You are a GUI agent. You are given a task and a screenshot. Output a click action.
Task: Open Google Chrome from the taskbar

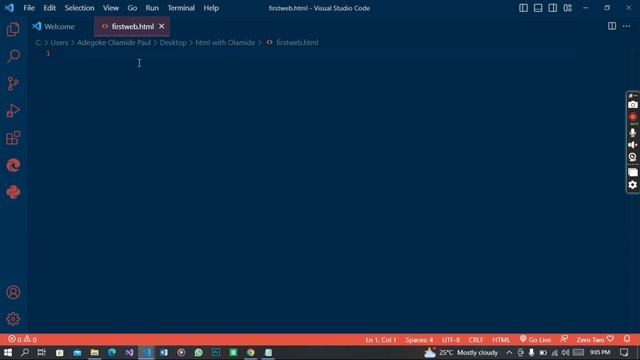[251, 352]
